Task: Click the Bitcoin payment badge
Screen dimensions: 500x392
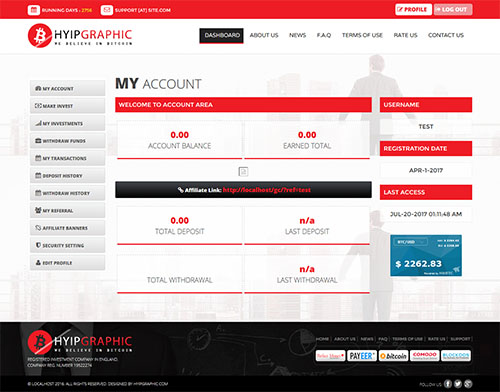Action: point(393,356)
